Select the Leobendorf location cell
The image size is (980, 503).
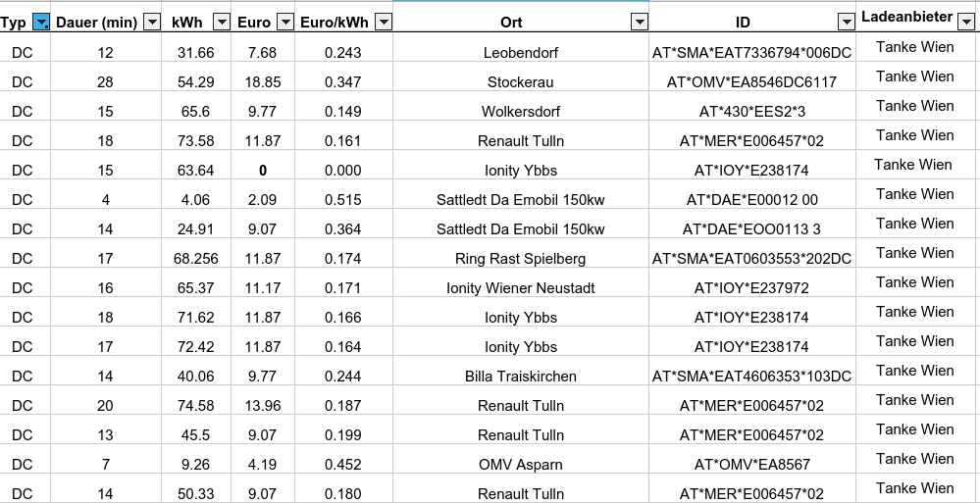pyautogui.click(x=520, y=53)
